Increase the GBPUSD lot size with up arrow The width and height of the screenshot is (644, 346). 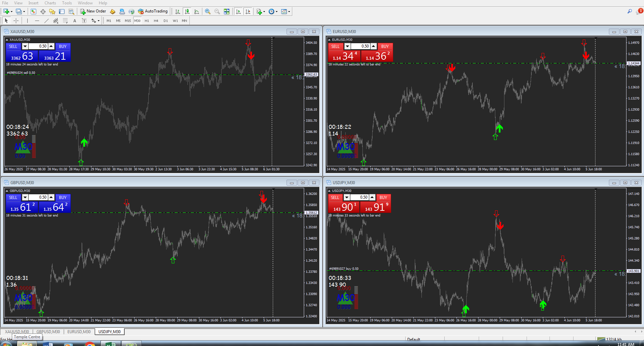point(51,197)
